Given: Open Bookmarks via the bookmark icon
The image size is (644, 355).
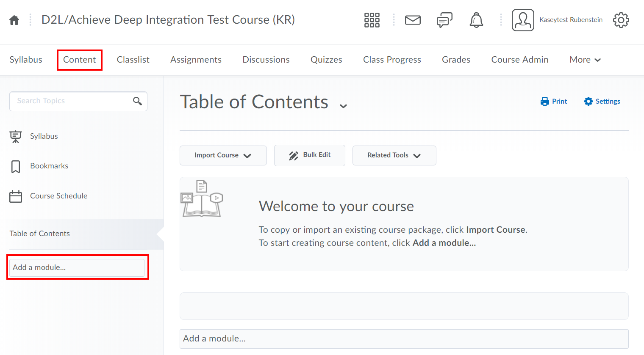Looking at the screenshot, I should tap(16, 166).
